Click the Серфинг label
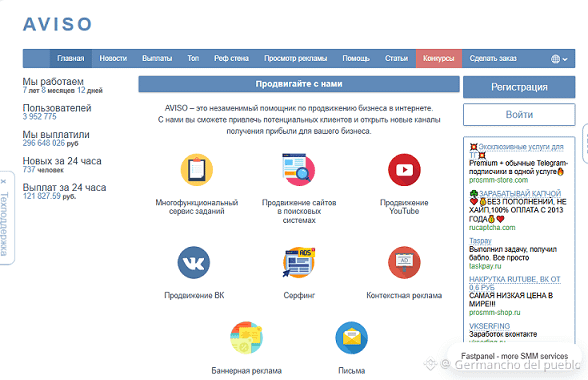Screen dimensions: 588x380 (x=299, y=296)
